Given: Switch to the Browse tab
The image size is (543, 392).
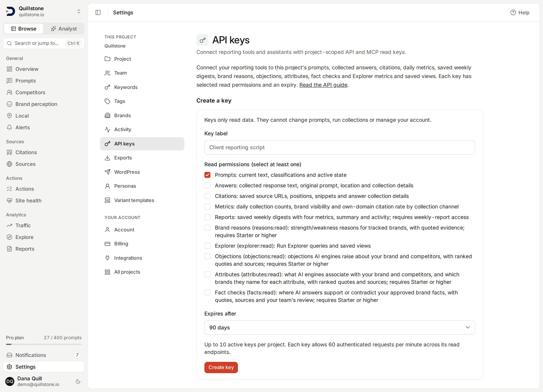Looking at the screenshot, I should coord(24,29).
